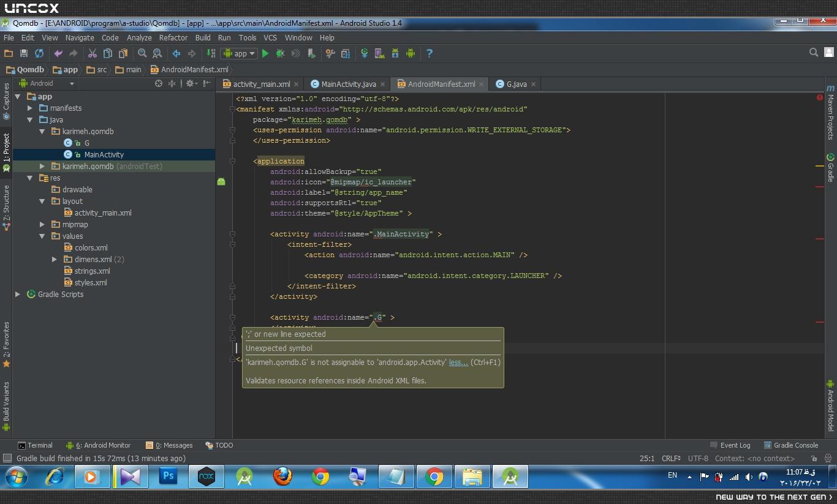Screen dimensions: 837x504
Task: Open the AVD Manager icon
Action: tap(380, 53)
